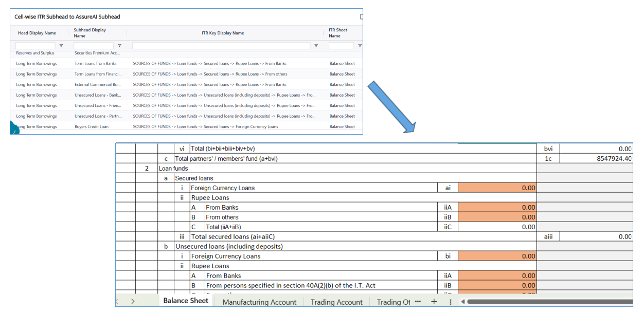Click Balance Sheet cell in Buyers Credit Loan row
The height and width of the screenshot is (313, 644).
pos(342,126)
